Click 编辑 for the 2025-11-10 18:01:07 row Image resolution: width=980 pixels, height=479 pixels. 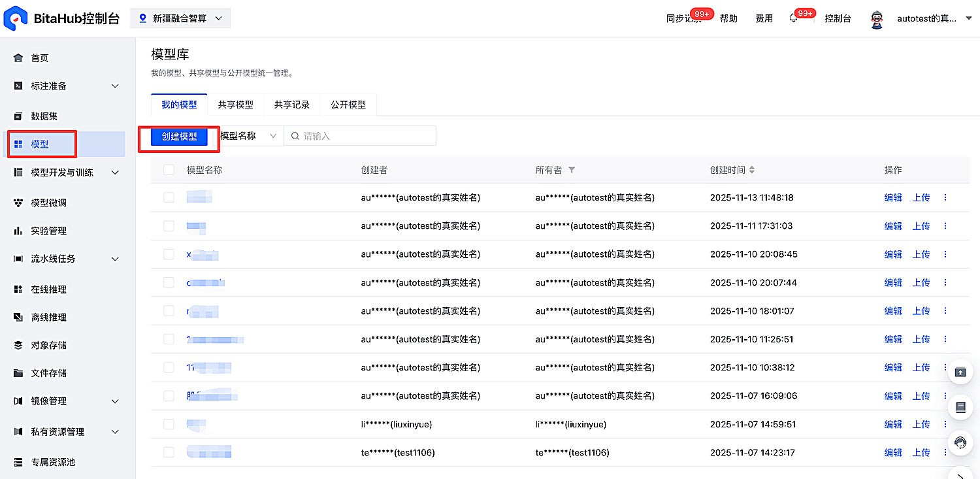(x=893, y=311)
